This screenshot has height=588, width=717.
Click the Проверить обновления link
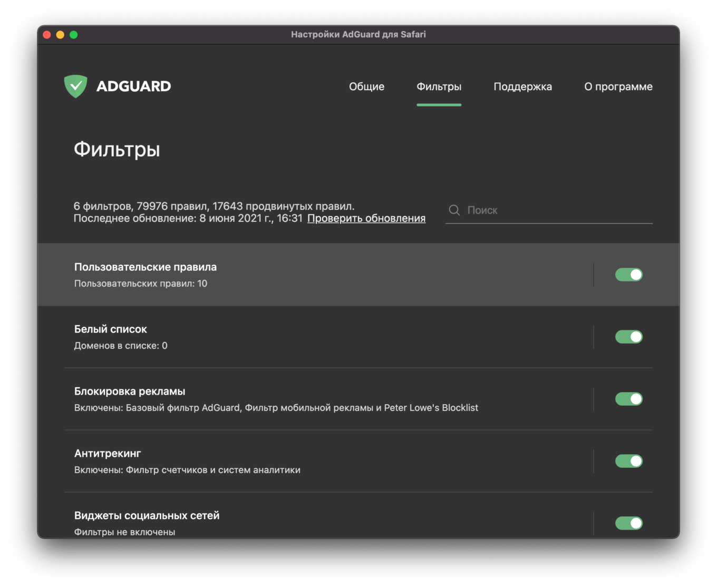pos(366,218)
